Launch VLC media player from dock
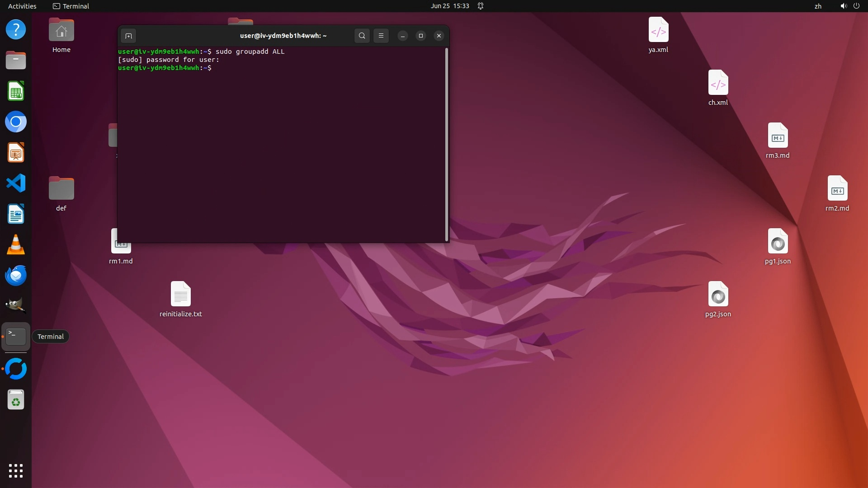 (16, 245)
